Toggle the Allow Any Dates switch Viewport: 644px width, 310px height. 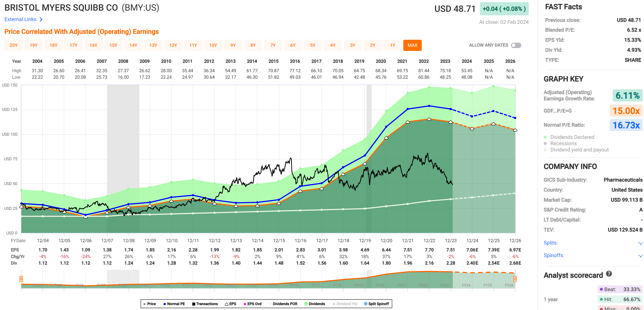(x=516, y=45)
